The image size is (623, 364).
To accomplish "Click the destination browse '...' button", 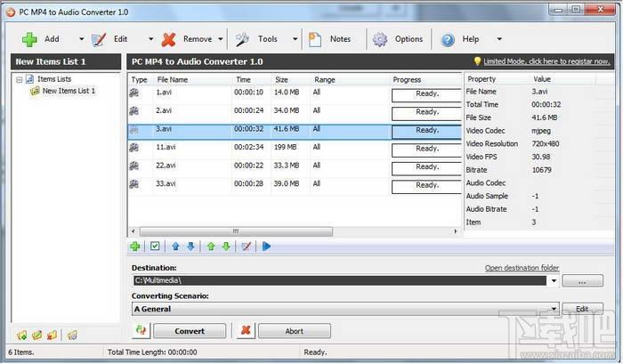I will [582, 281].
